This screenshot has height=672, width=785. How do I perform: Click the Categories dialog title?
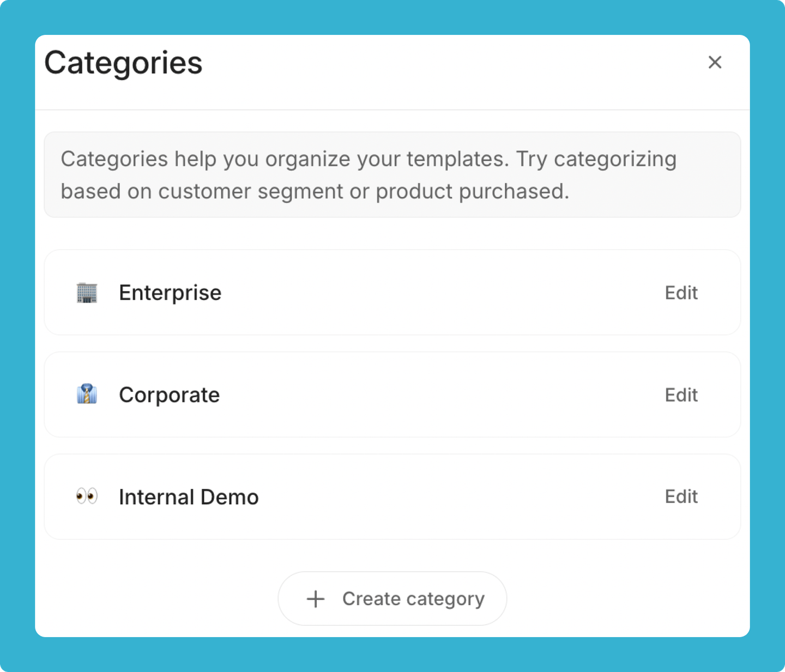pyautogui.click(x=123, y=63)
